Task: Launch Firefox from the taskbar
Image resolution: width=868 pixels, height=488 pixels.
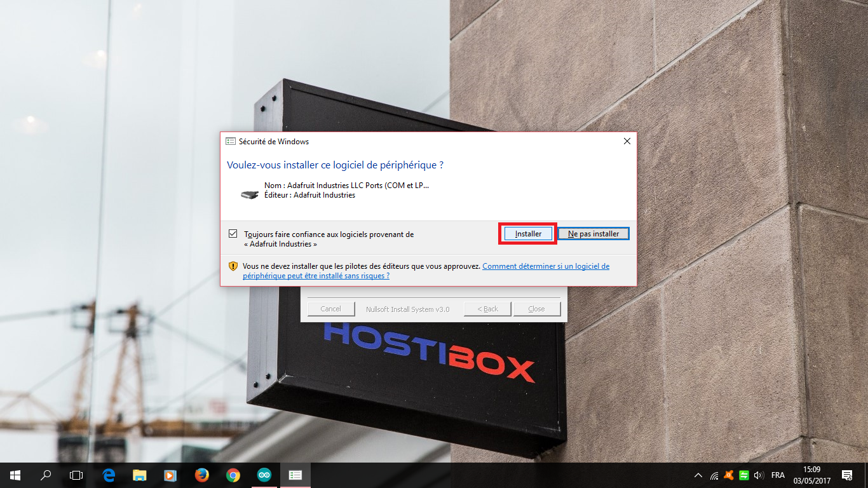Action: pyautogui.click(x=202, y=475)
